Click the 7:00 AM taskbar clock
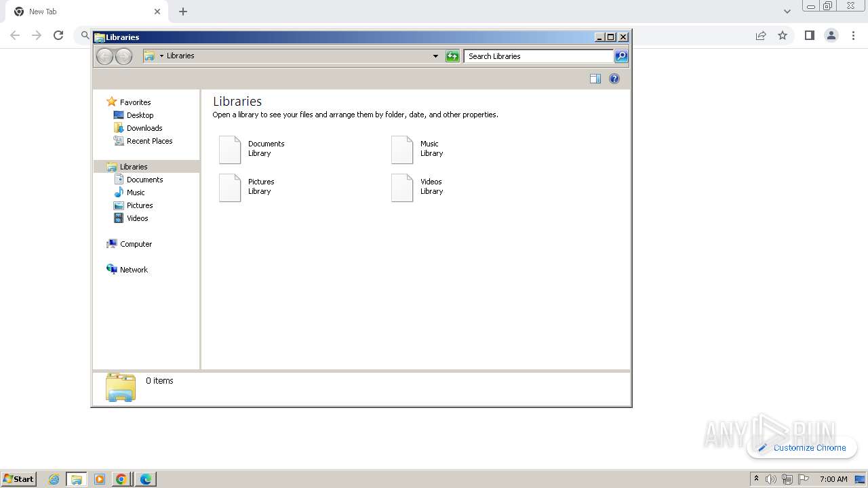The height and width of the screenshot is (488, 868). [833, 479]
